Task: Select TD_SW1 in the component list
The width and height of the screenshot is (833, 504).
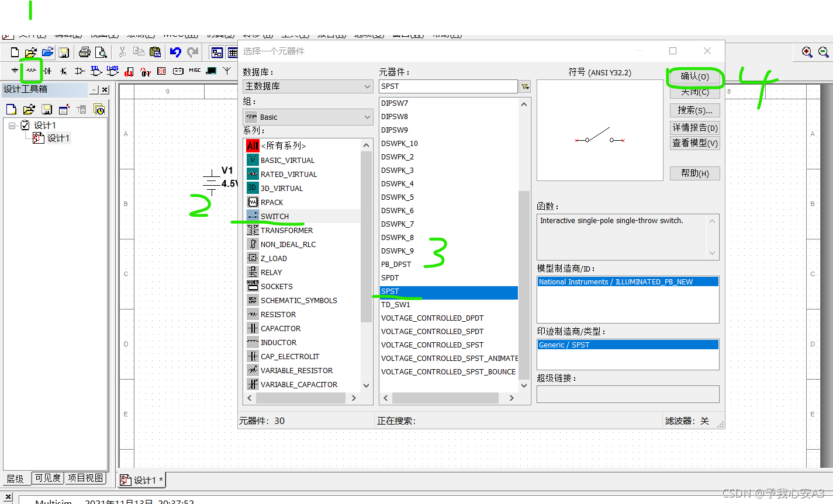Action: [x=448, y=304]
